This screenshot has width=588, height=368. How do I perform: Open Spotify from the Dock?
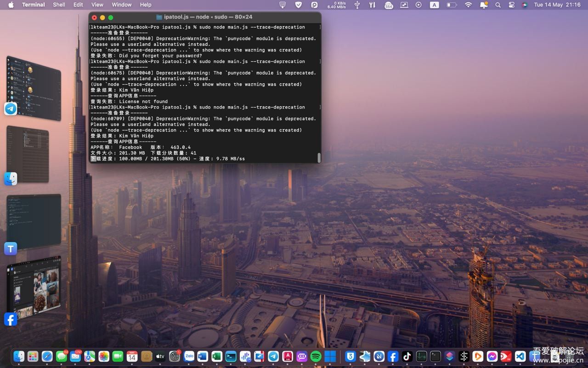[316, 356]
